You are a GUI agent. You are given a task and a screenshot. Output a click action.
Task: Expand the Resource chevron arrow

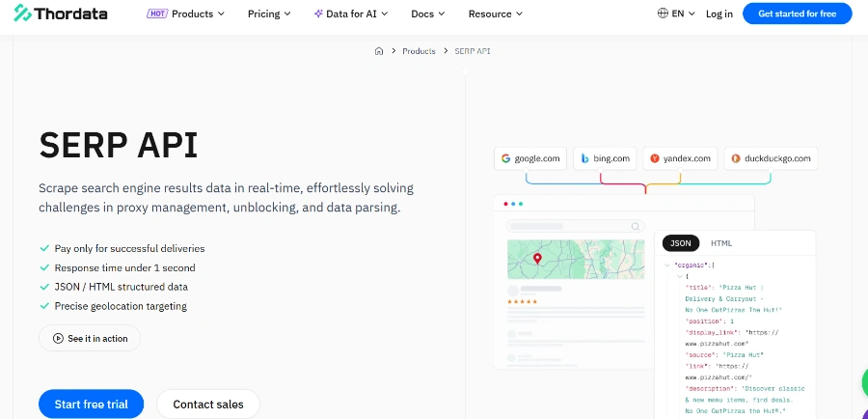pyautogui.click(x=519, y=14)
